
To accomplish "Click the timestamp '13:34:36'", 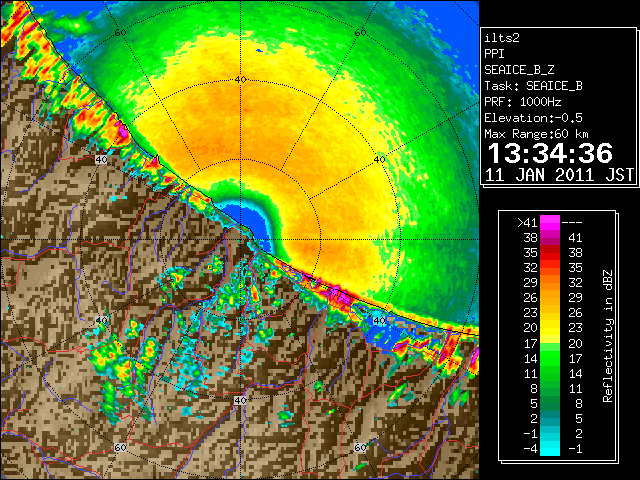I will pyautogui.click(x=550, y=153).
